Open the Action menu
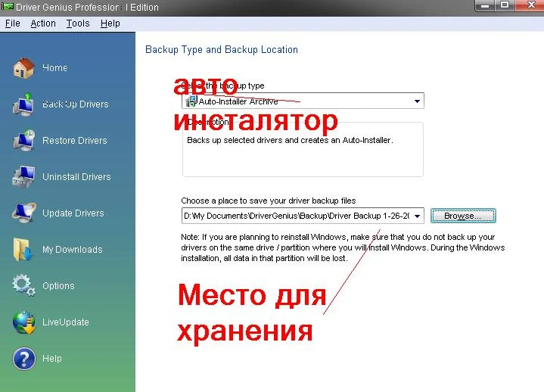Screen dimensions: 544x392 point(43,23)
